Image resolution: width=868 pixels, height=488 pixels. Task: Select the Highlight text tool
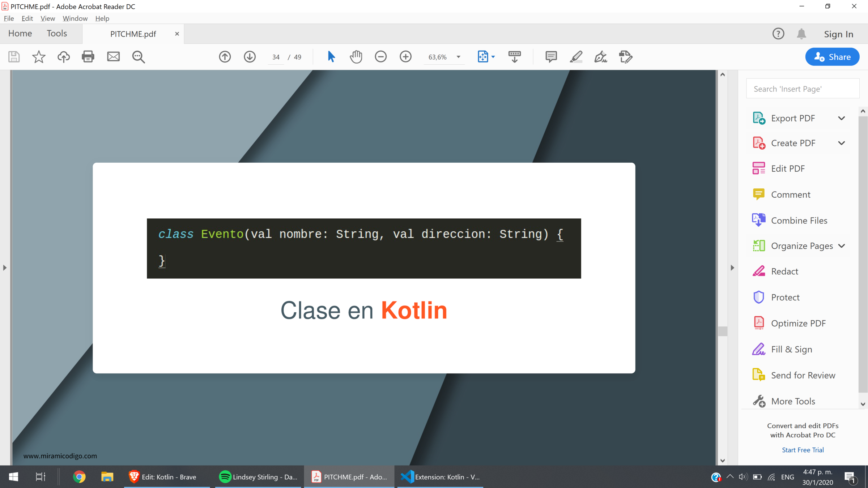[576, 57]
